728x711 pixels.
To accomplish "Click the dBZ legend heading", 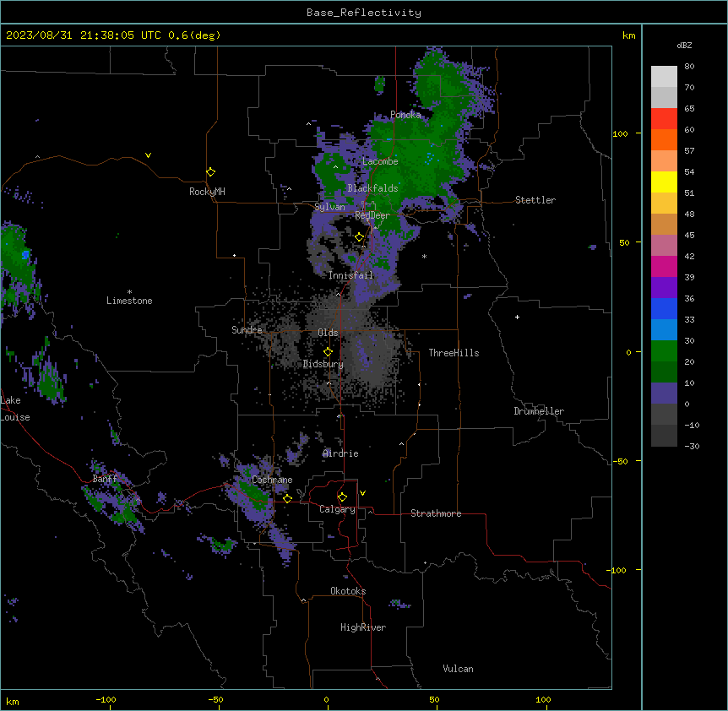I will point(684,45).
